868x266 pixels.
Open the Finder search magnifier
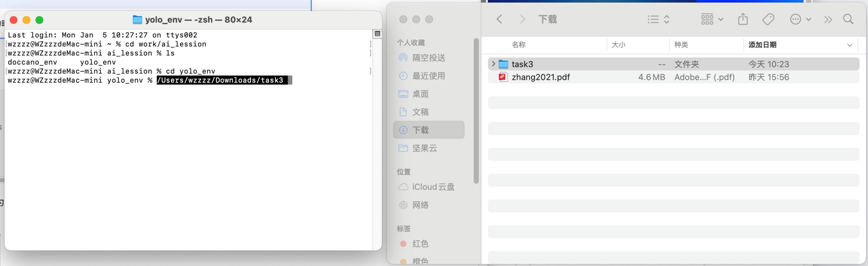click(x=848, y=19)
